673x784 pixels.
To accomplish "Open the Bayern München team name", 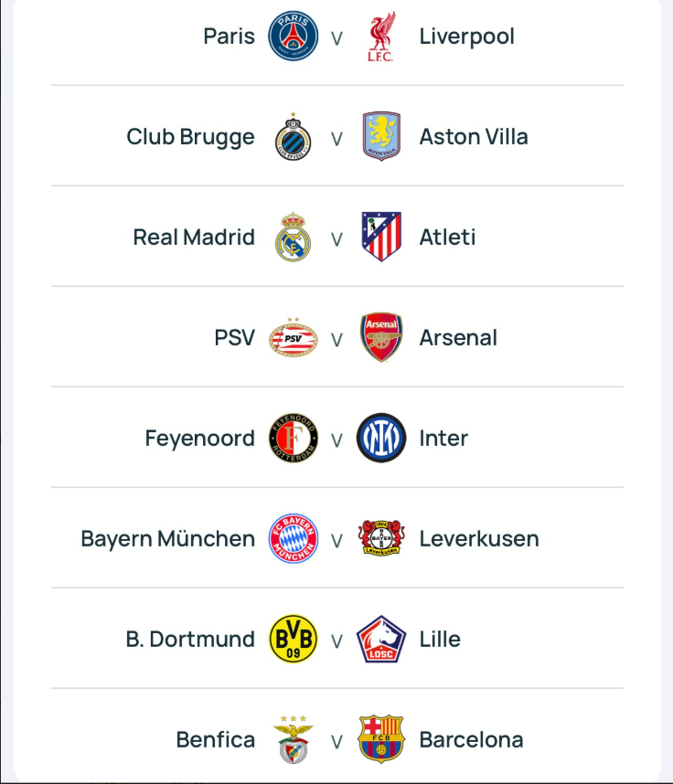I will point(167,539).
